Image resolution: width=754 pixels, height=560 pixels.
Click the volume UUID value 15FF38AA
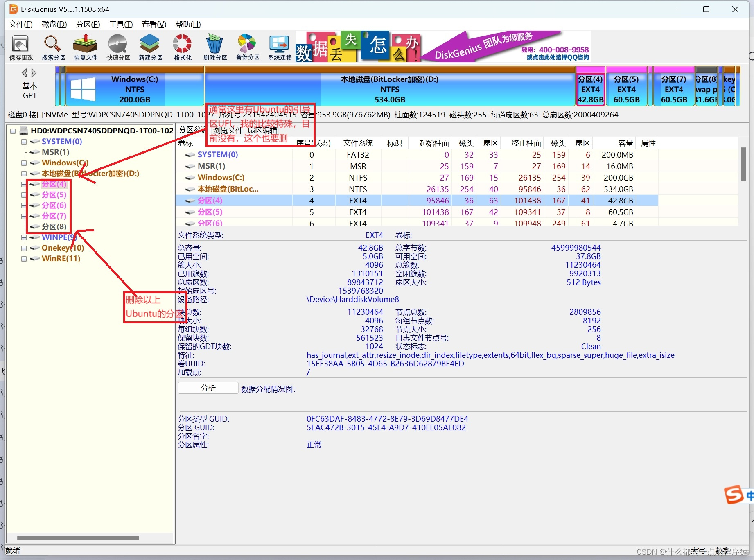pos(385,364)
